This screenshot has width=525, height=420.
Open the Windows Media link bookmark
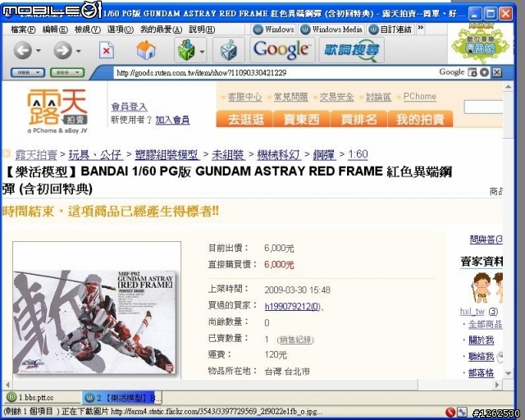pos(331,30)
